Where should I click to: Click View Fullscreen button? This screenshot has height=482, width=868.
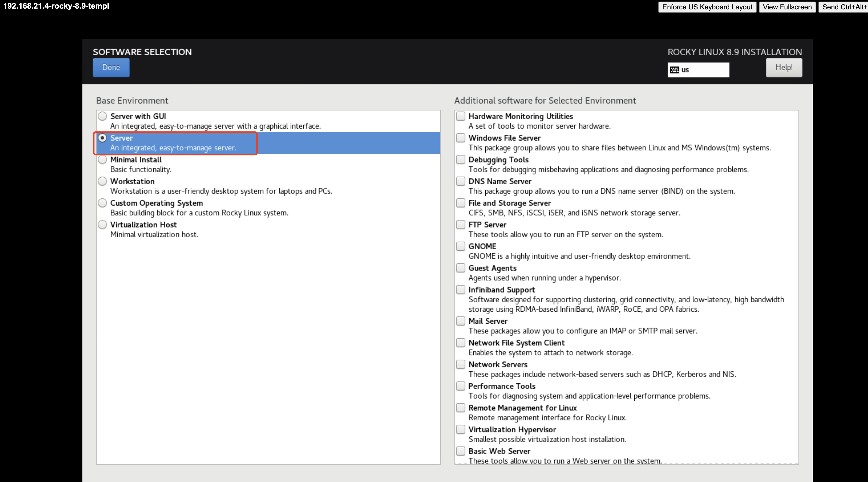click(x=787, y=7)
